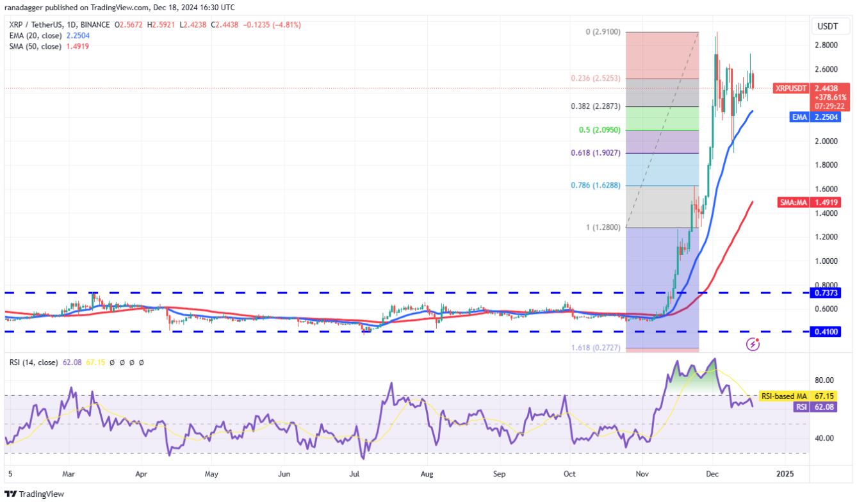This screenshot has width=857, height=504.
Task: Click the RSI-based MA axis tag
Action: tap(783, 396)
